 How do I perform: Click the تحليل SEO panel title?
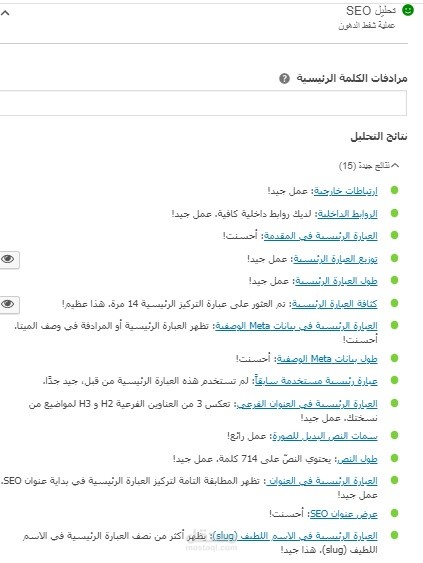[x=371, y=11]
